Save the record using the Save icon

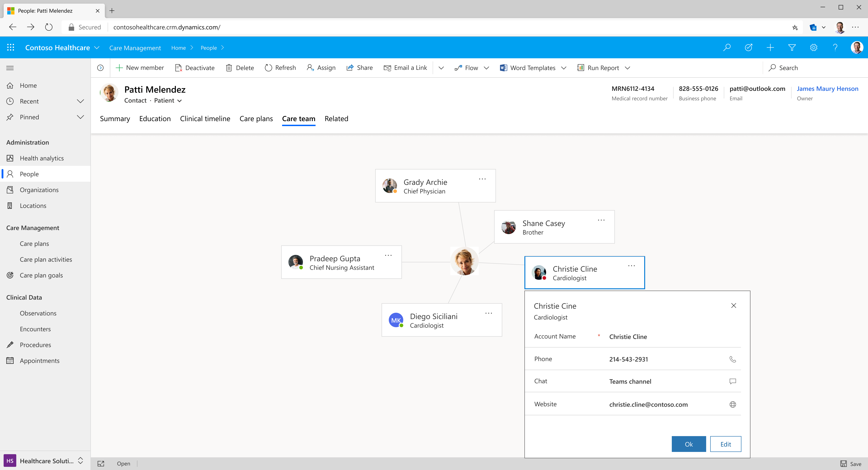(x=843, y=464)
